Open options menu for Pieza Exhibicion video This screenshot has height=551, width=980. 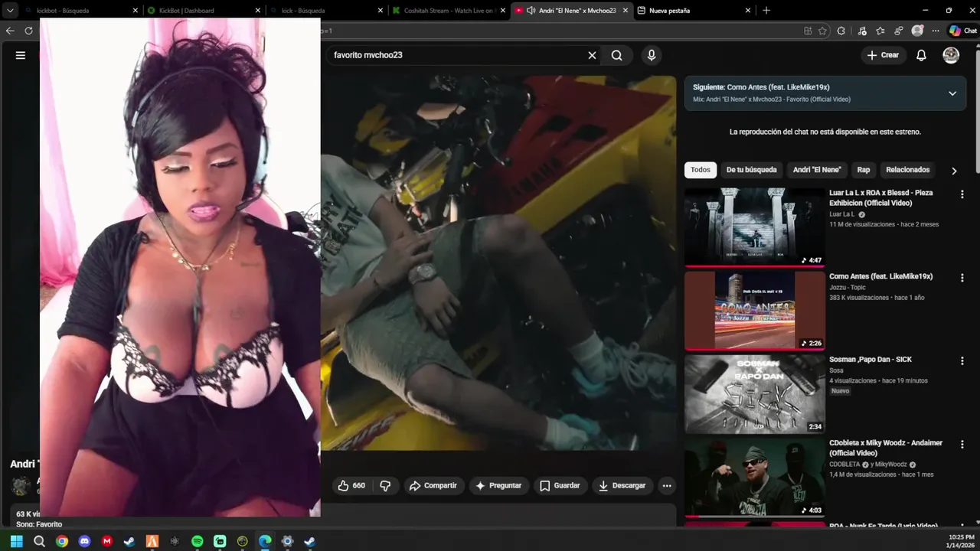click(x=962, y=194)
